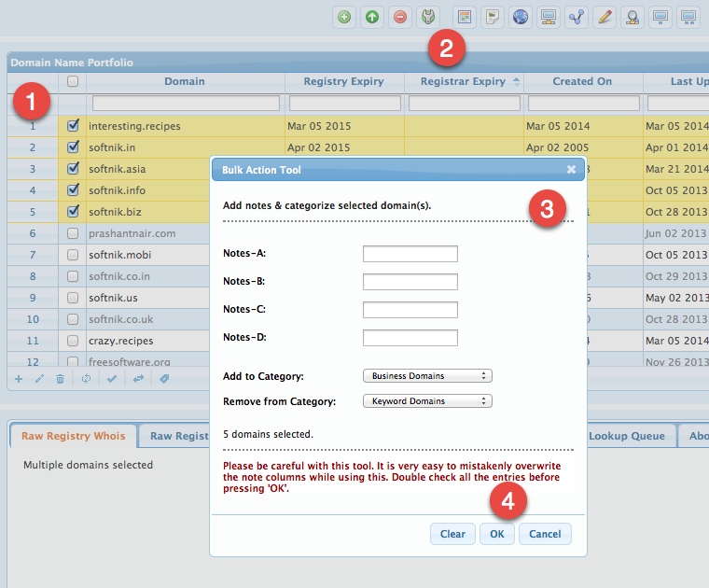Click the Registrar Expiry sort arrows
Image resolution: width=709 pixels, height=588 pixels.
tap(517, 82)
